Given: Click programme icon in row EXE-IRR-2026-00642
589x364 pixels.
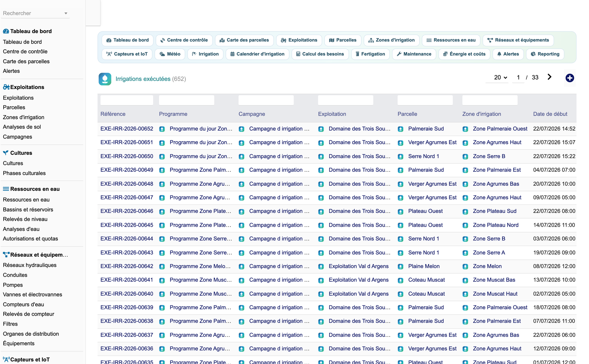Looking at the screenshot, I should coord(162,267).
